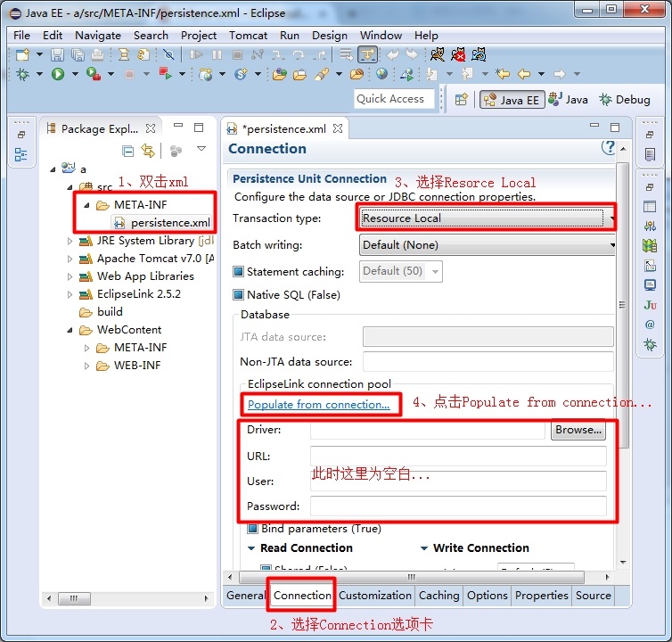672x642 pixels.
Task: Switch to the Source tab
Action: coord(594,596)
